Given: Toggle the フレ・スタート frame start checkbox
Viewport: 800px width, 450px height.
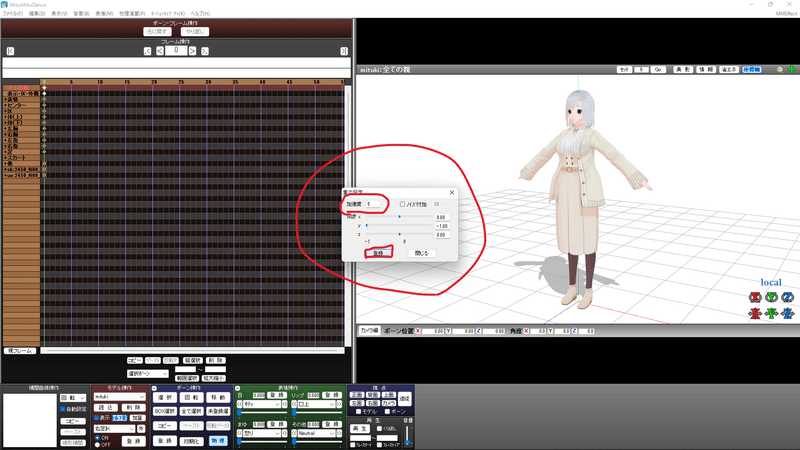Looking at the screenshot, I should click(353, 445).
